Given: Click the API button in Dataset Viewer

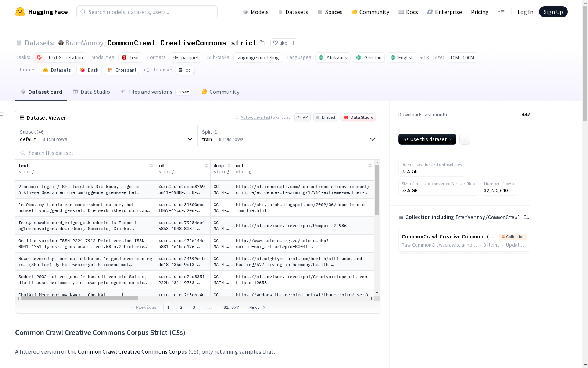Looking at the screenshot, I should (302, 117).
